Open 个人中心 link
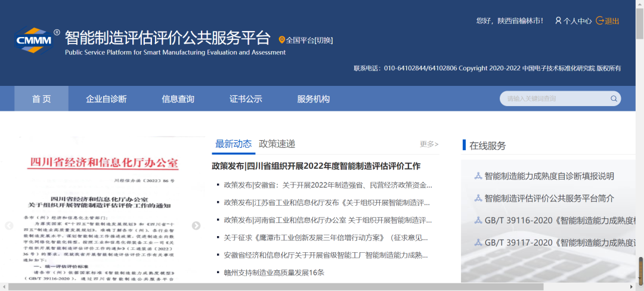 tap(577, 21)
